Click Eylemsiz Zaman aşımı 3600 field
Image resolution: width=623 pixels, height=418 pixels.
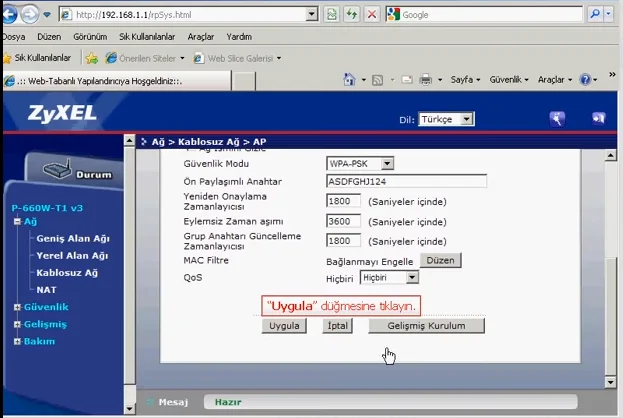point(343,221)
